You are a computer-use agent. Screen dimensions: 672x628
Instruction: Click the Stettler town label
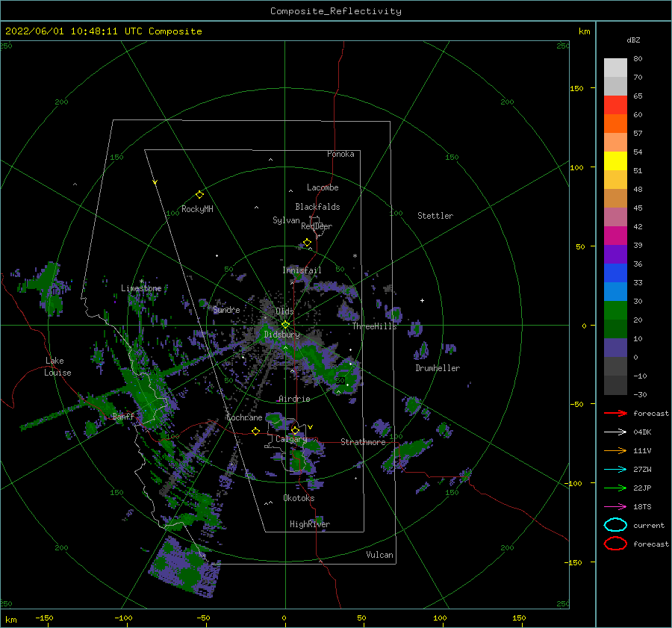pyautogui.click(x=435, y=216)
